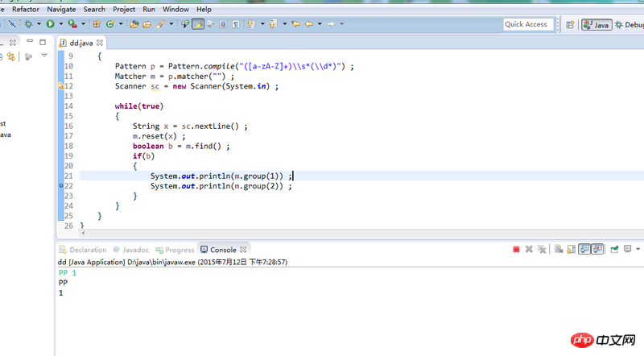Click the Open Perspective icon
The width and height of the screenshot is (644, 356).
[x=570, y=25]
